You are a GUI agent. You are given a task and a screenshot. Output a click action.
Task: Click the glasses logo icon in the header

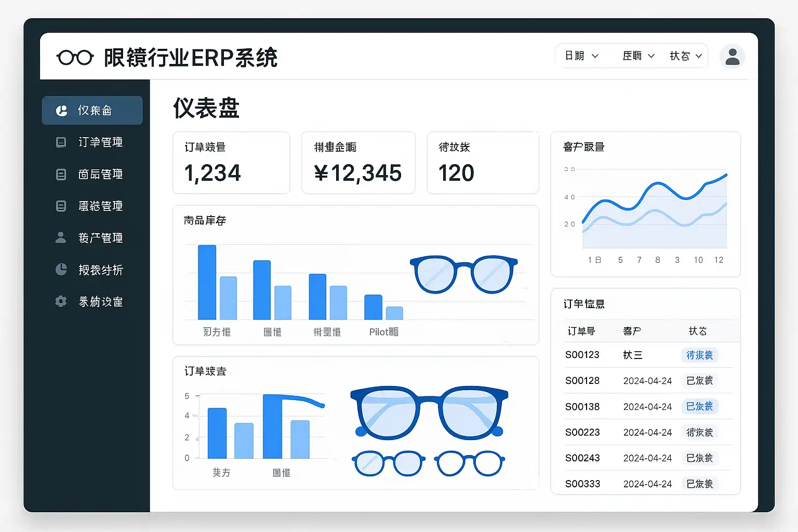(75, 57)
